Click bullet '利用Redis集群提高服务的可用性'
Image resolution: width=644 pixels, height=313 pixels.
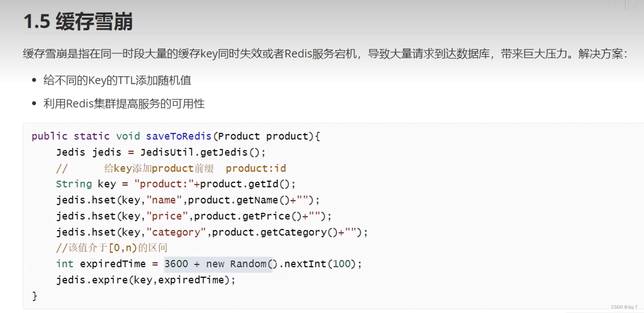tap(124, 104)
